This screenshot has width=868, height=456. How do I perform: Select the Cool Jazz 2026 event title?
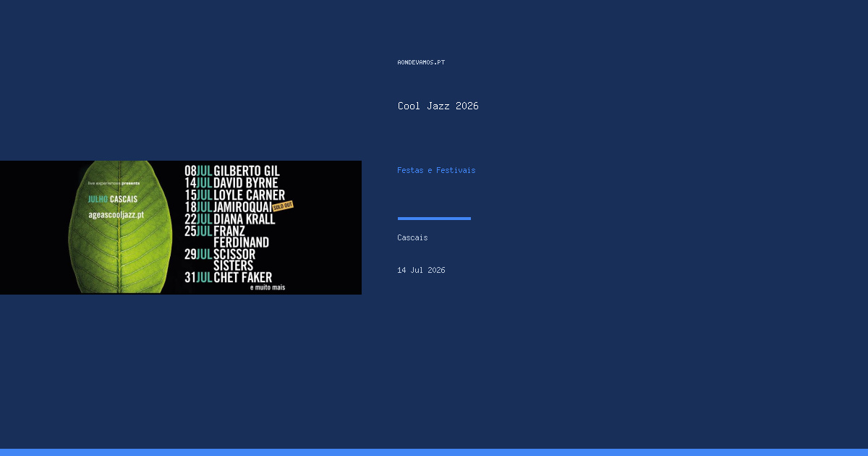(x=438, y=106)
